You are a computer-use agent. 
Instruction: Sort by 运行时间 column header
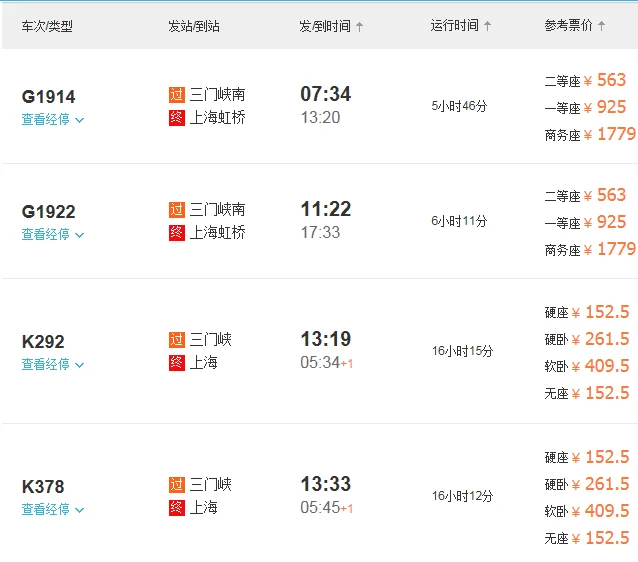tap(460, 26)
